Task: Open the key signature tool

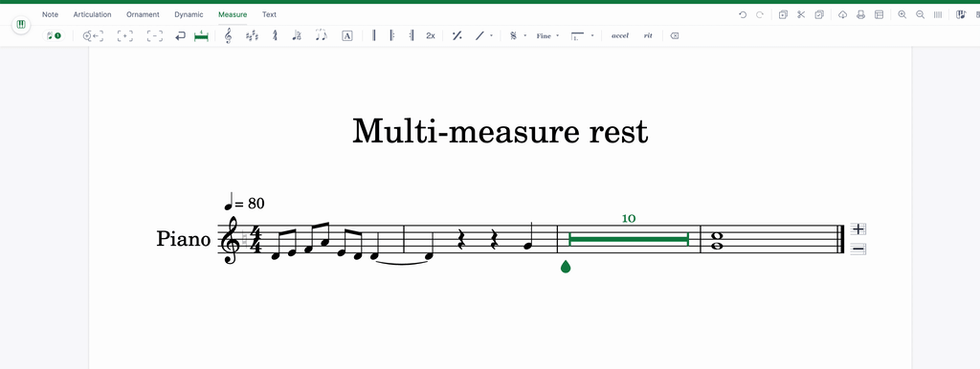Action: coord(252,36)
